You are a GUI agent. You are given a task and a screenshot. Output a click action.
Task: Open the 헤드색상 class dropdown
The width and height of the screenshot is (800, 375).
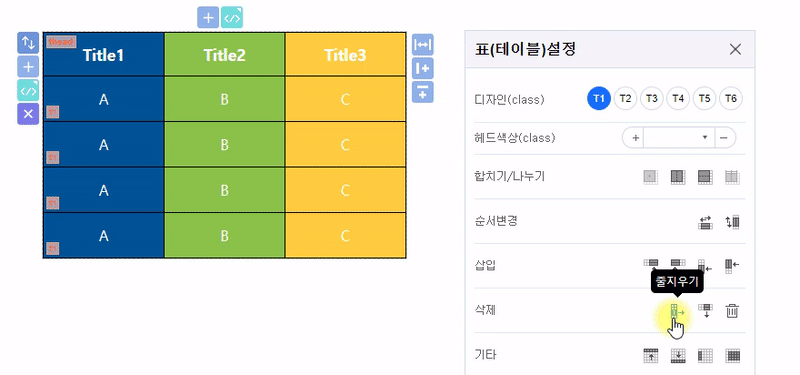(x=679, y=138)
